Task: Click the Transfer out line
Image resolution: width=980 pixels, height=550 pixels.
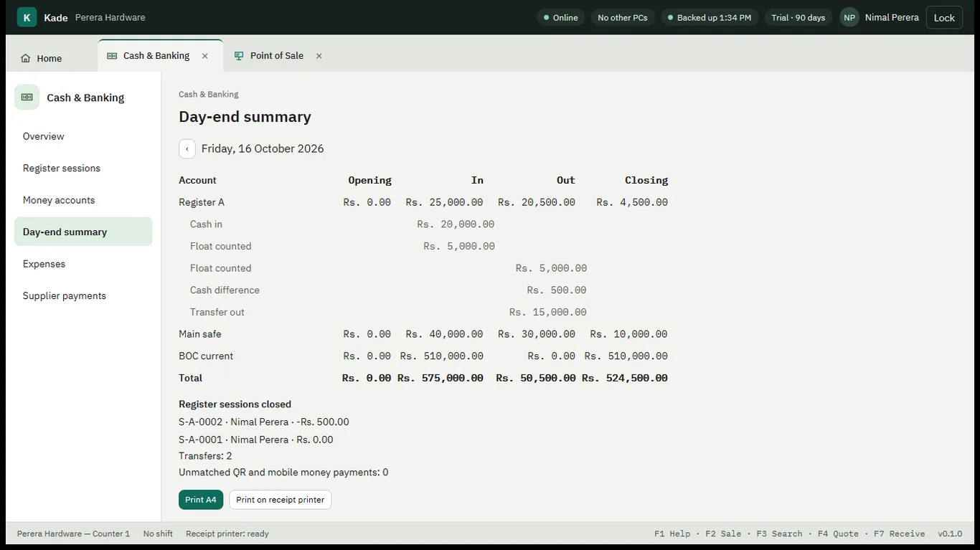Action: coord(423,312)
